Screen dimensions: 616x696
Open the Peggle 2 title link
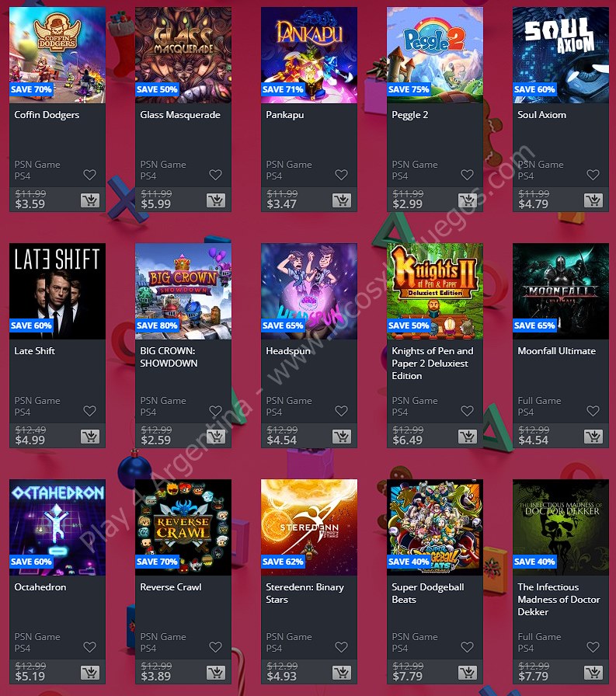click(x=409, y=115)
